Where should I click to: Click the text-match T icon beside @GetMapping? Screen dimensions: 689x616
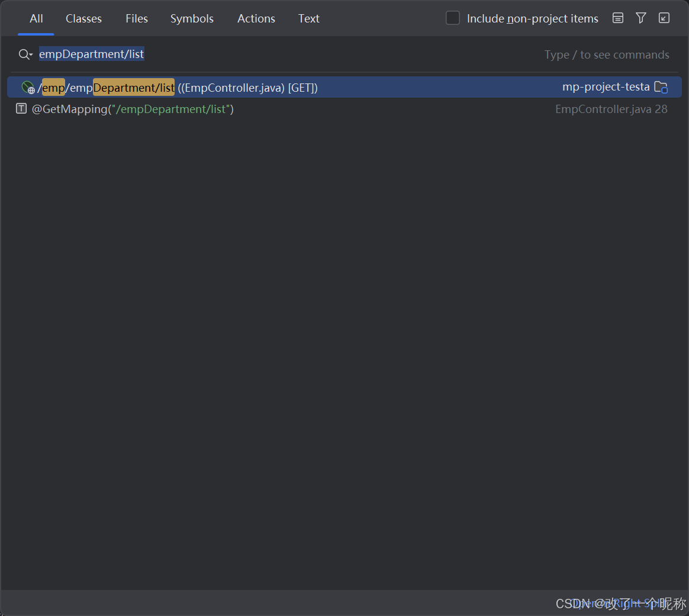pyautogui.click(x=21, y=108)
